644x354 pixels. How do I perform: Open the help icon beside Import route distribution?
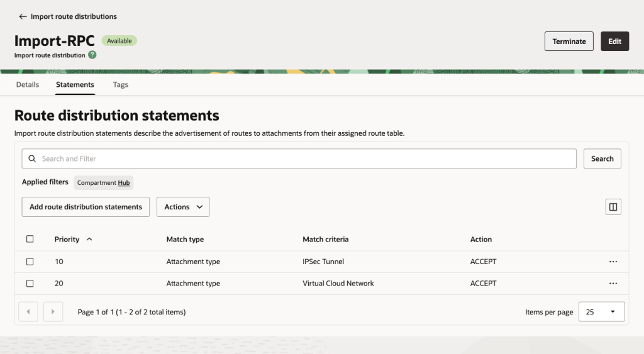coord(92,55)
